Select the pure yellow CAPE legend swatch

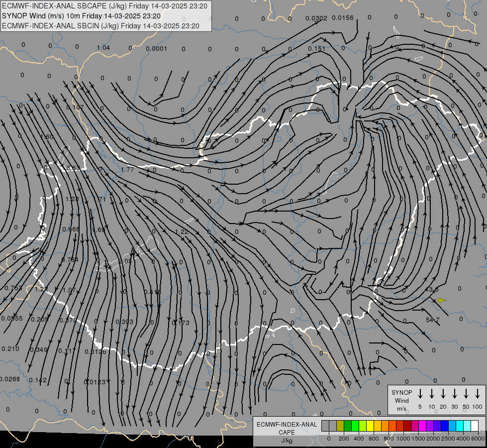pos(370,426)
